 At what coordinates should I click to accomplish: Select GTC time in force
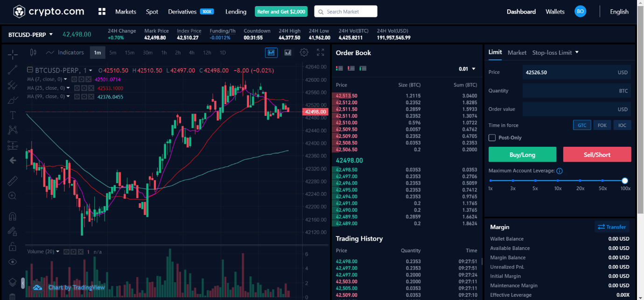(582, 125)
